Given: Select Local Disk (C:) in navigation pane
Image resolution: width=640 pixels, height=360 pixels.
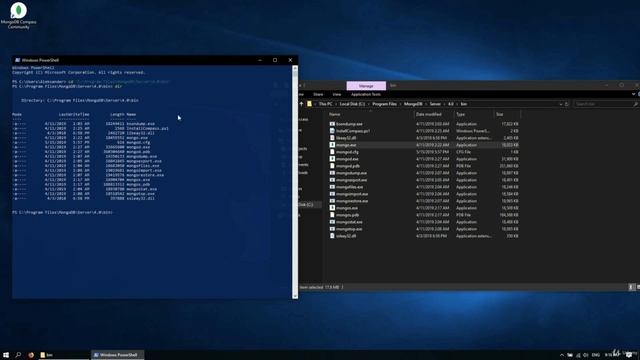Looking at the screenshot, I should (309, 204).
